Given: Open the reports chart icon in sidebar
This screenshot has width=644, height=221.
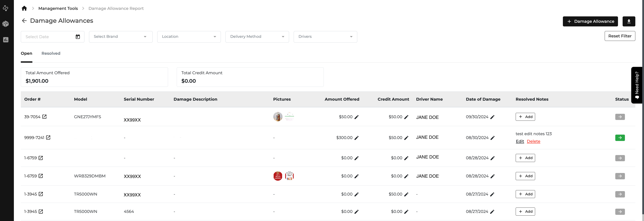Looking at the screenshot, I should point(6,40).
